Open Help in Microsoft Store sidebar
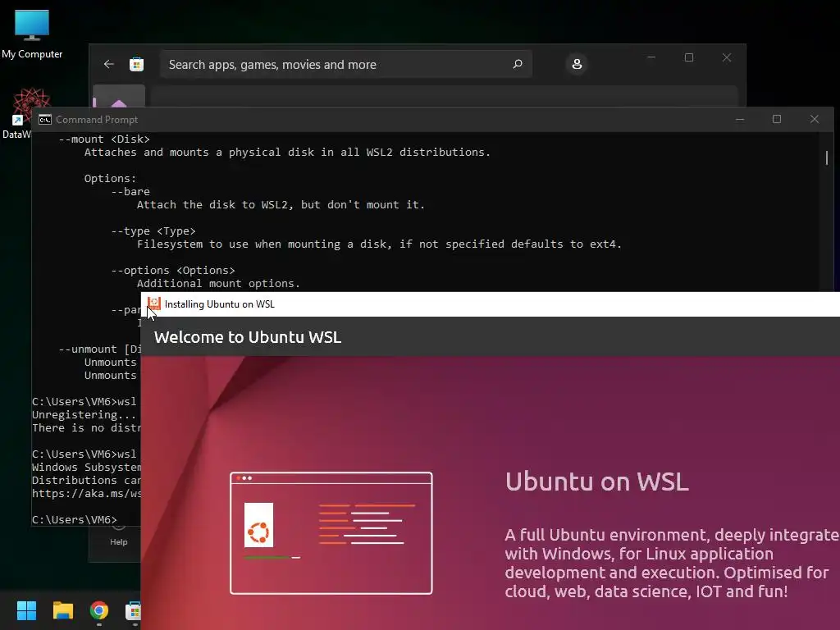 click(x=119, y=536)
